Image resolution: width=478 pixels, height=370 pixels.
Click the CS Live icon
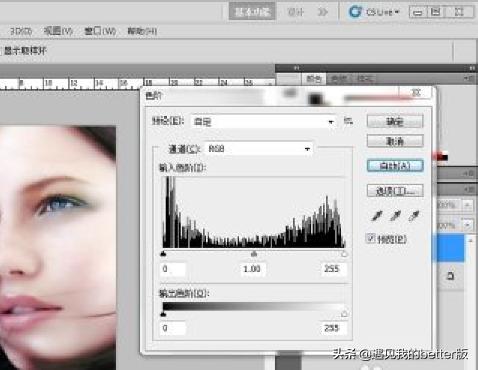click(355, 12)
